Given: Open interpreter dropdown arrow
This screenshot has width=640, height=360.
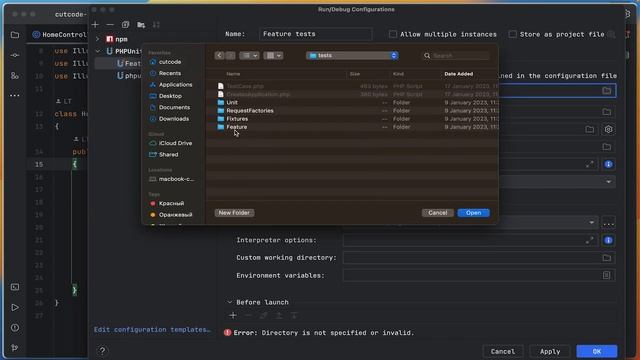Looking at the screenshot, I should tap(591, 223).
